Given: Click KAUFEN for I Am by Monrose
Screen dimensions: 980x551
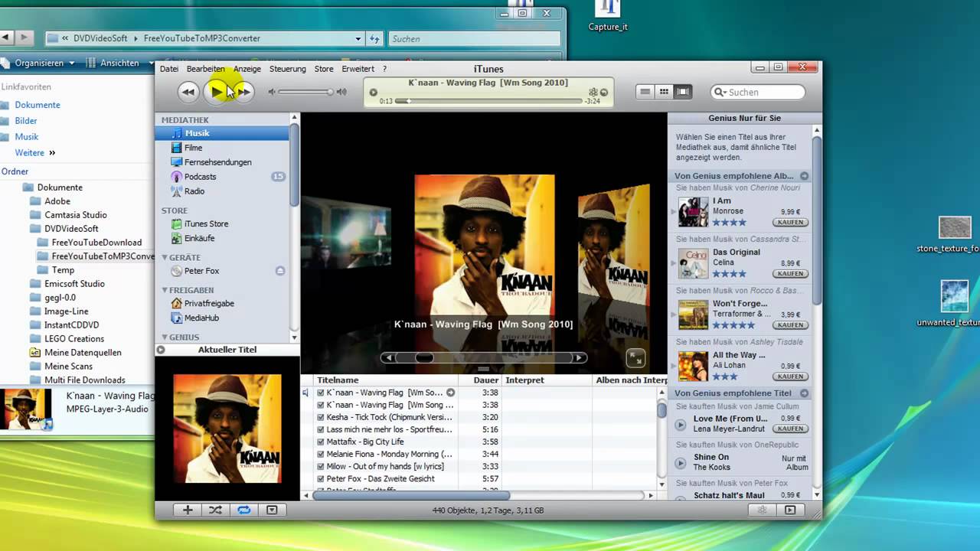Looking at the screenshot, I should pos(790,222).
